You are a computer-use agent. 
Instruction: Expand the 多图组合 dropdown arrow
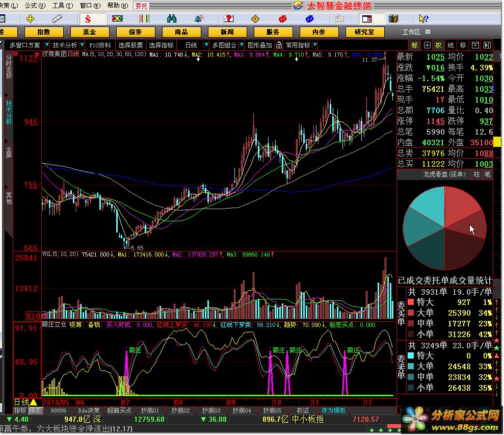pos(242,45)
